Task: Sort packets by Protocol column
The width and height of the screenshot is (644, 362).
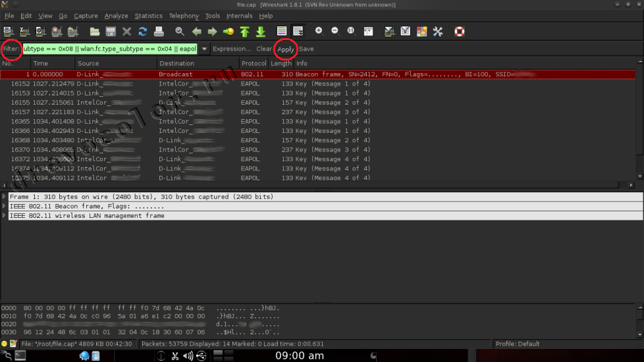Action: tap(254, 63)
